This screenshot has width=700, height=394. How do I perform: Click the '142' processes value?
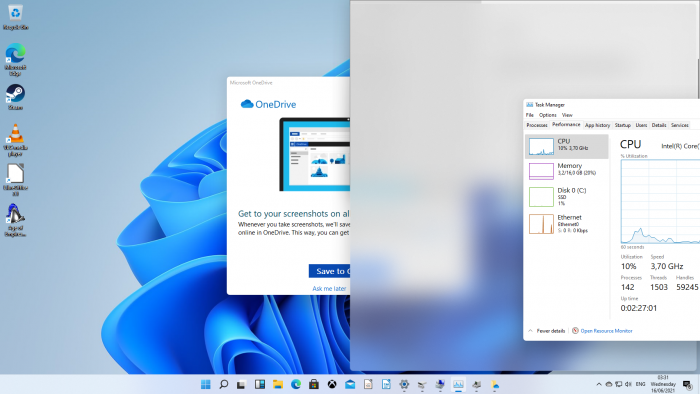[627, 287]
